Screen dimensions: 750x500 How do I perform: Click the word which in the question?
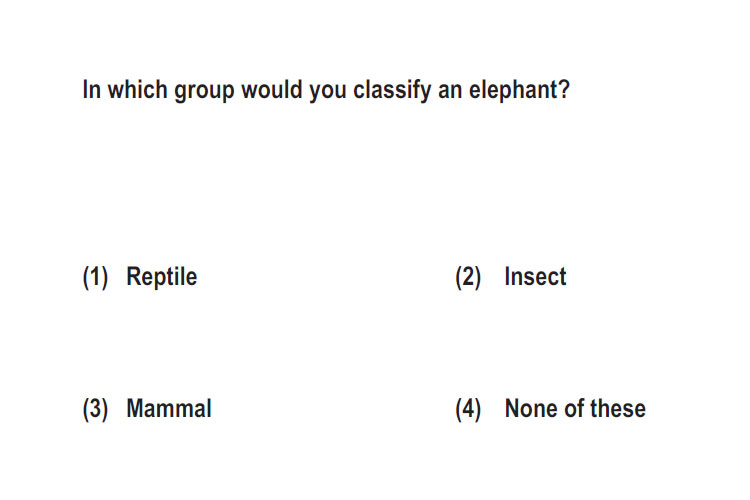tap(137, 89)
